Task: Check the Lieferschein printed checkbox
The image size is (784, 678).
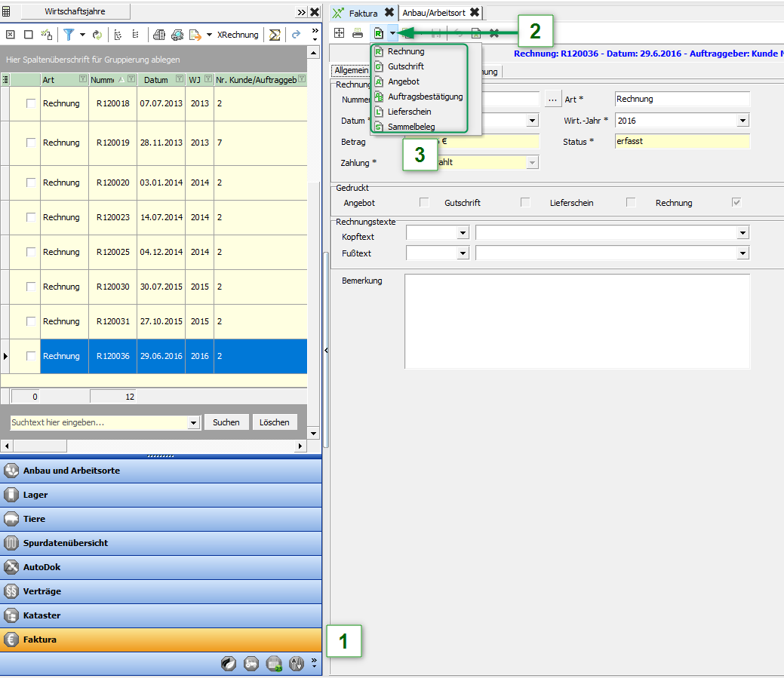Action: tap(631, 202)
